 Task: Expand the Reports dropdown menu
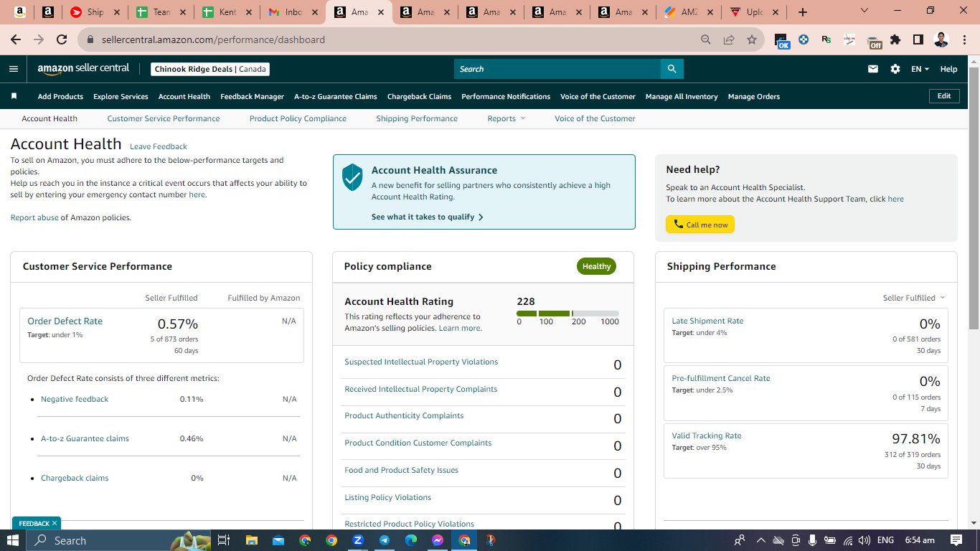click(507, 118)
